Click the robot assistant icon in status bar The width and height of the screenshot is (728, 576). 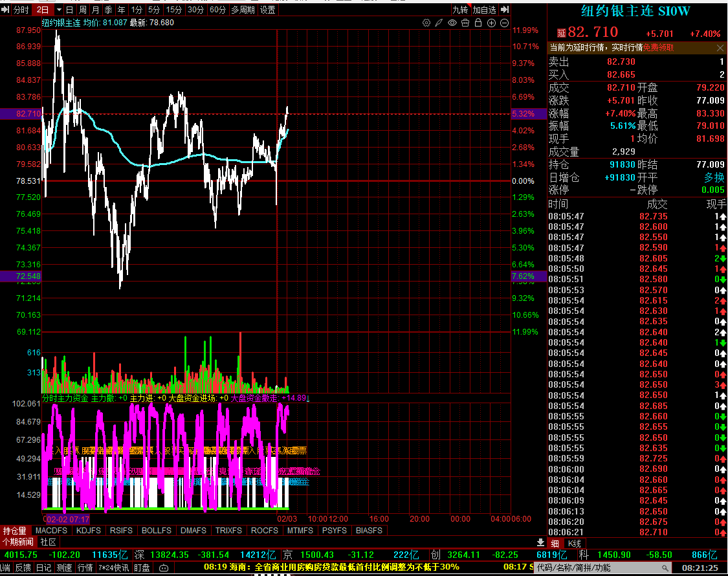[x=164, y=568]
